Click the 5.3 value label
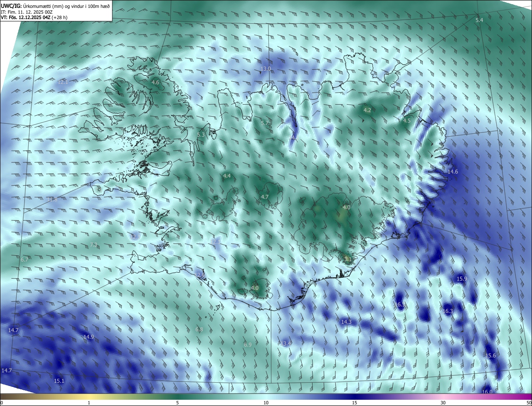The width and height of the screenshot is (532, 406). click(x=201, y=135)
